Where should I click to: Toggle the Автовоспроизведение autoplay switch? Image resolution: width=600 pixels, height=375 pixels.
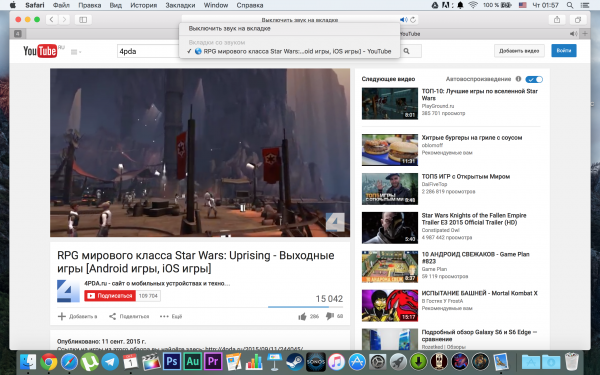534,79
